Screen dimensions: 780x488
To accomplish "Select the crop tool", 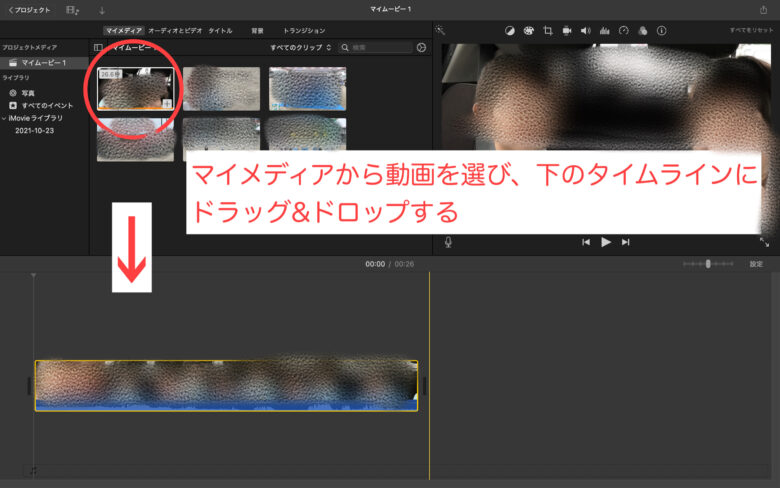I will click(x=547, y=31).
